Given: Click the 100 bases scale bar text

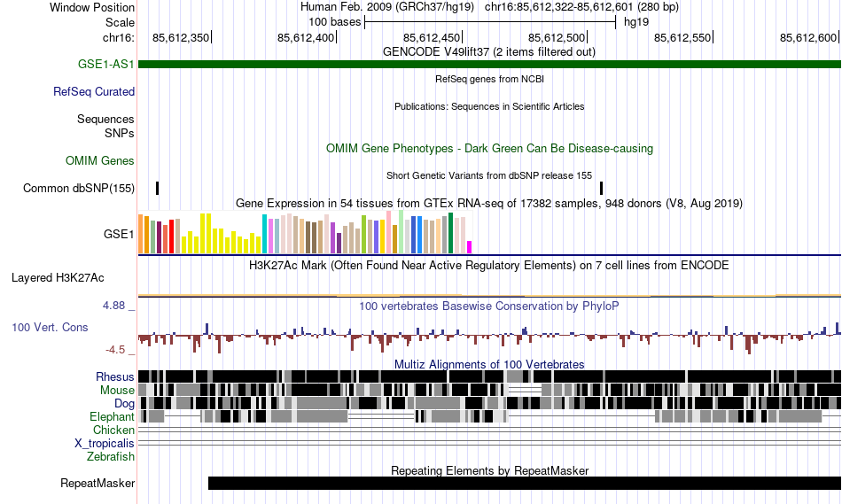Looking at the screenshot, I should (334, 22).
